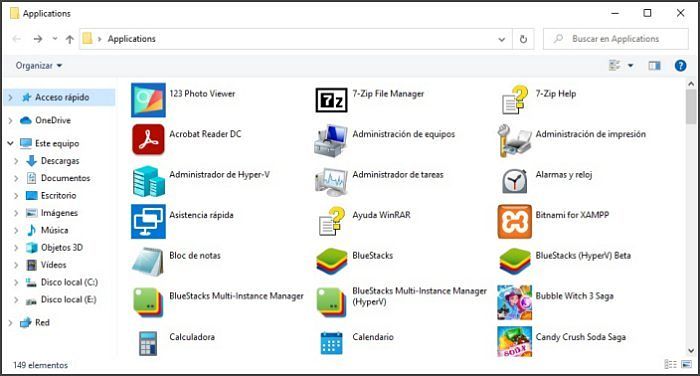Click the view layout icon in toolbar
The image size is (700, 376).
[x=615, y=66]
